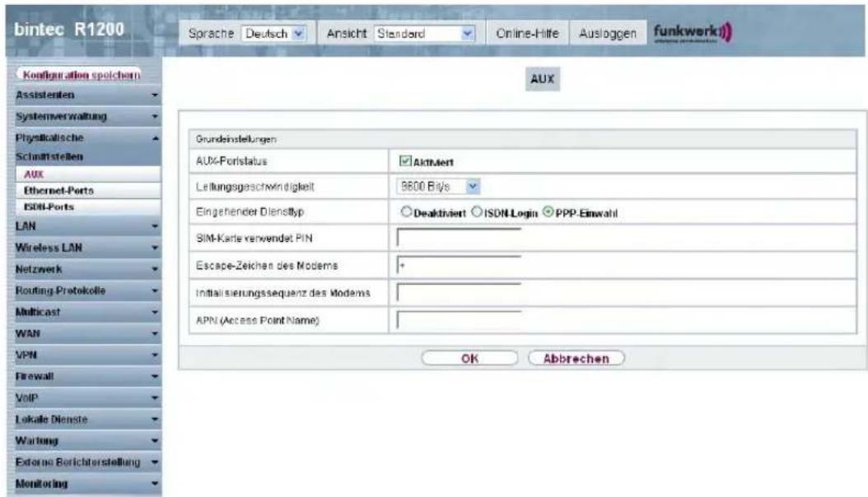Click the AUX-Portstatus label
868x497 pixels.
(231, 161)
